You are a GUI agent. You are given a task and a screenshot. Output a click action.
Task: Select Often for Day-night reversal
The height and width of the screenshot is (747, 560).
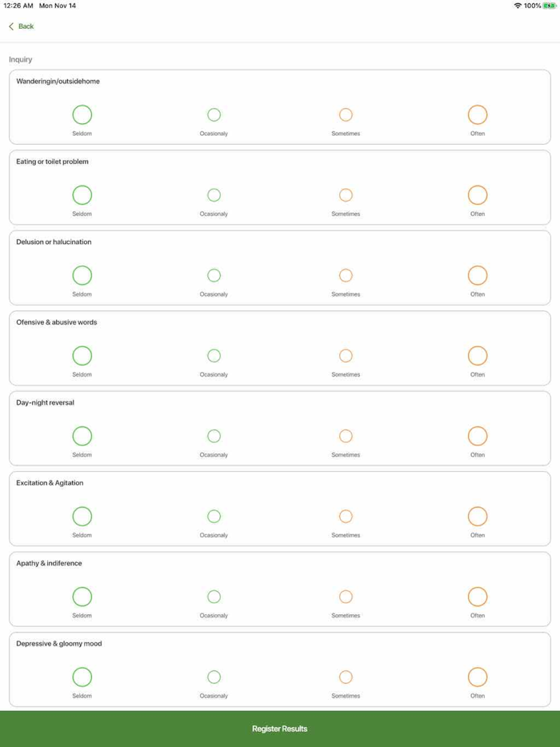pyautogui.click(x=478, y=436)
